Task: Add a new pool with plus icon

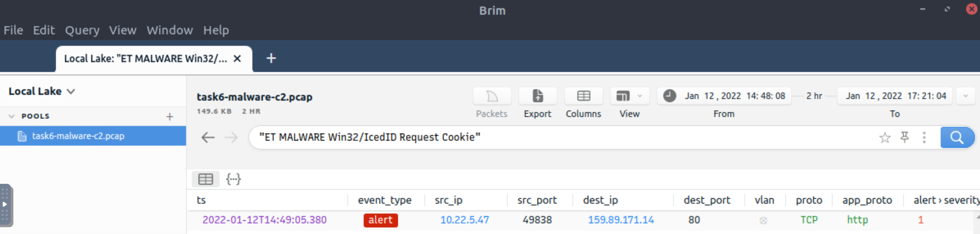Action: 170,116
